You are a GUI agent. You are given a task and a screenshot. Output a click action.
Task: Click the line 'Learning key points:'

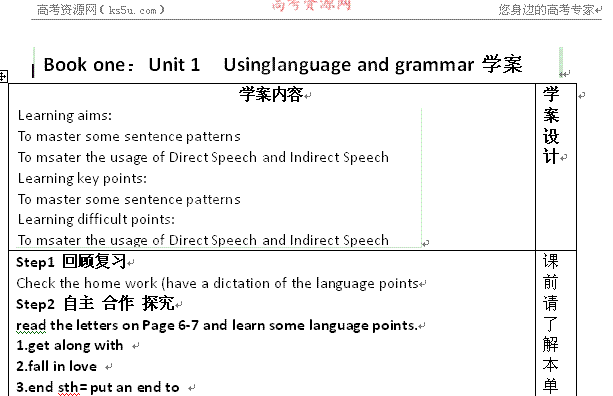pos(82,179)
